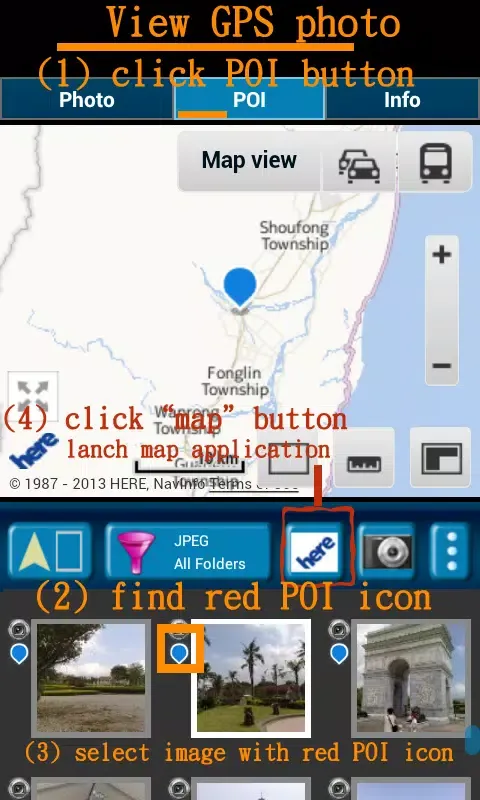Zoom out with the minus button
The image size is (480, 800).
point(442,365)
